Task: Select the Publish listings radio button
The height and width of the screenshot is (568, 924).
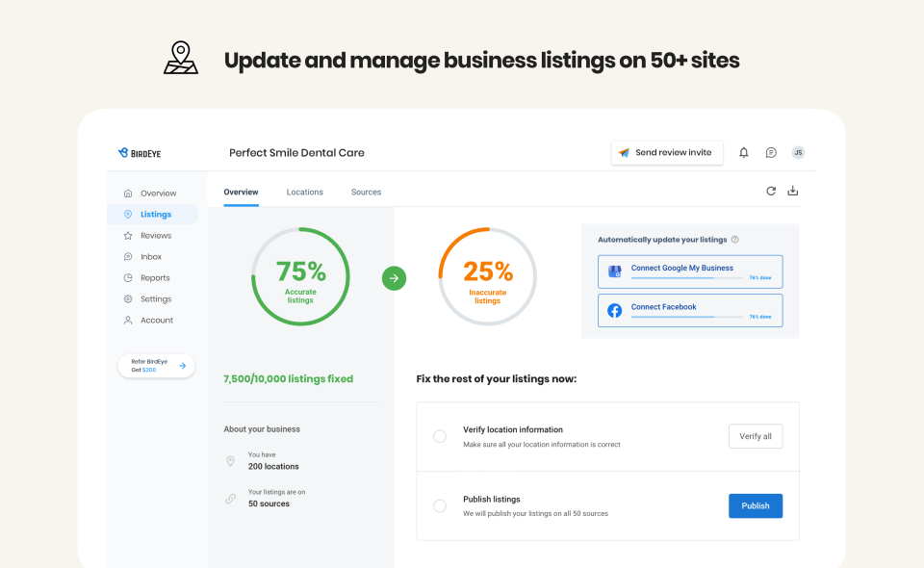Action: click(x=440, y=505)
